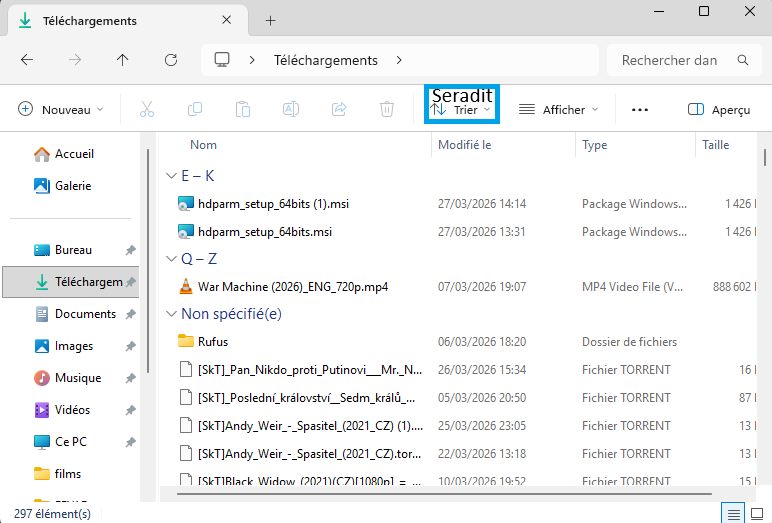The height and width of the screenshot is (523, 772).
Task: Go forward with the right arrow
Action: [75, 60]
